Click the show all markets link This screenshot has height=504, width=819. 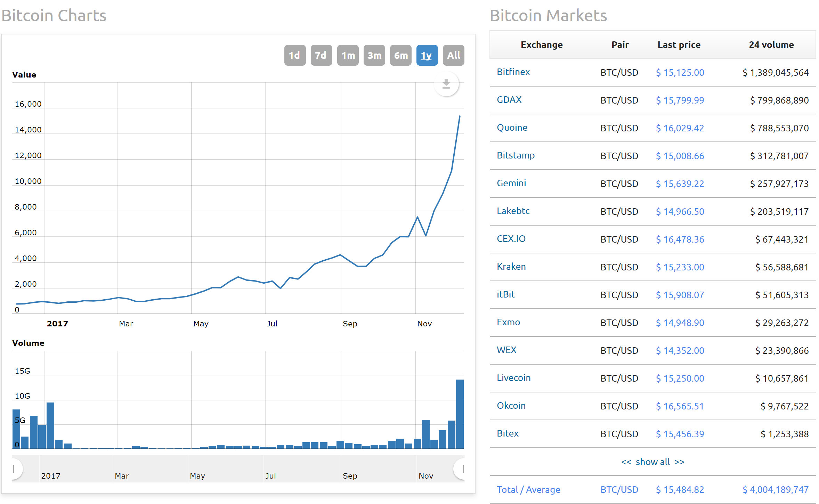coord(652,462)
